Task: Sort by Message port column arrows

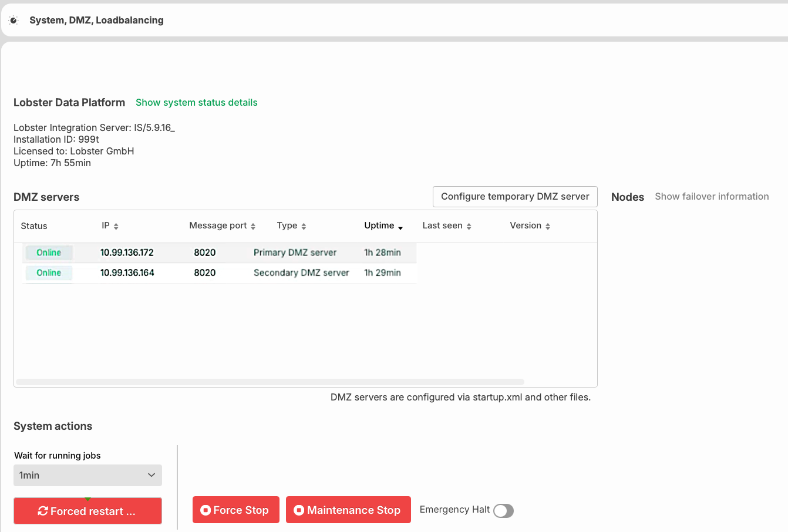Action: (x=253, y=226)
